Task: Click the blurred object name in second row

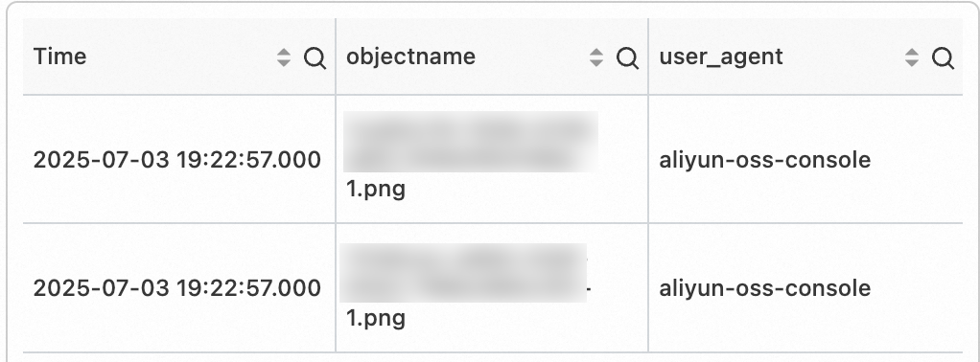Action: tap(464, 273)
